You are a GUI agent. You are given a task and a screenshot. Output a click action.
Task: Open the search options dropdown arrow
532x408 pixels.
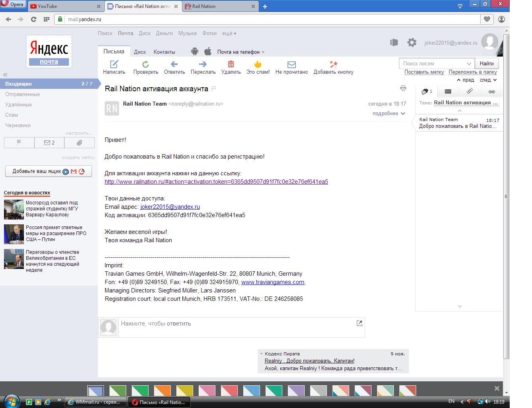tap(469, 63)
